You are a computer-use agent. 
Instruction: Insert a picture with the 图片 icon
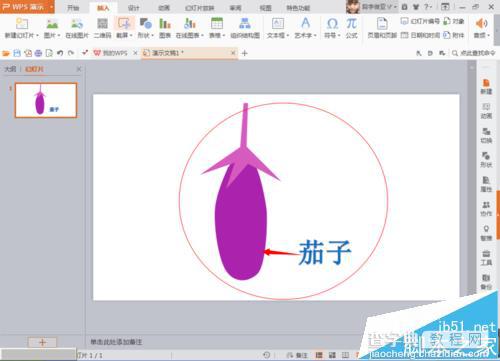(x=52, y=24)
